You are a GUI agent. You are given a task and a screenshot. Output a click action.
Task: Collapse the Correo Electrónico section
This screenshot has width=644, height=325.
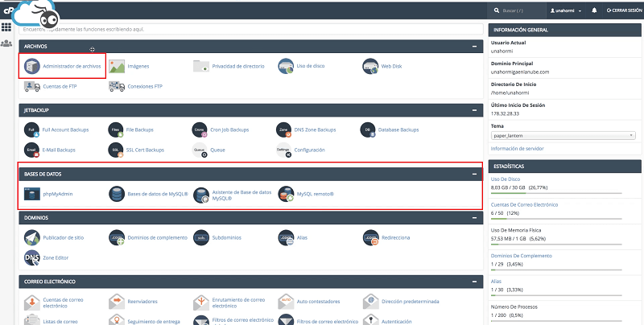[474, 282]
